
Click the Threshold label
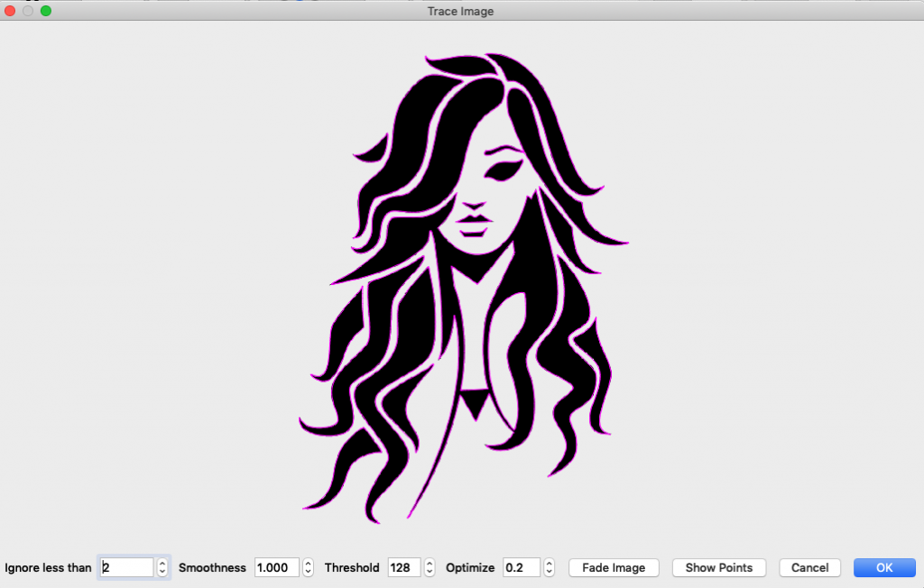click(x=352, y=567)
